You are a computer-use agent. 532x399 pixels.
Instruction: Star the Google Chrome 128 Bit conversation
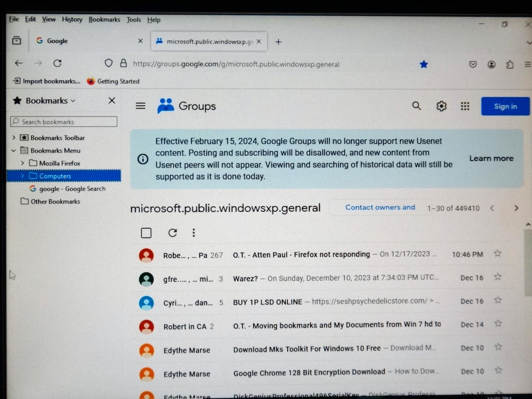pyautogui.click(x=499, y=370)
